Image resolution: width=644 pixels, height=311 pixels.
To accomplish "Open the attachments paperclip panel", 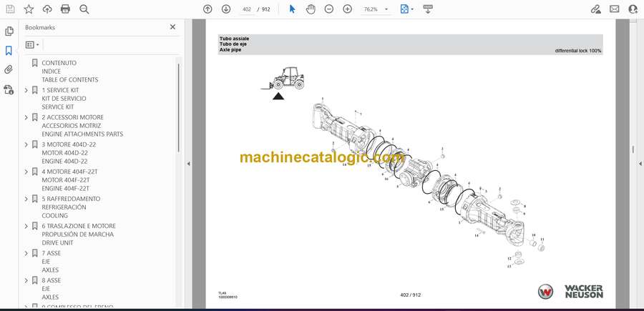I will [x=9, y=70].
